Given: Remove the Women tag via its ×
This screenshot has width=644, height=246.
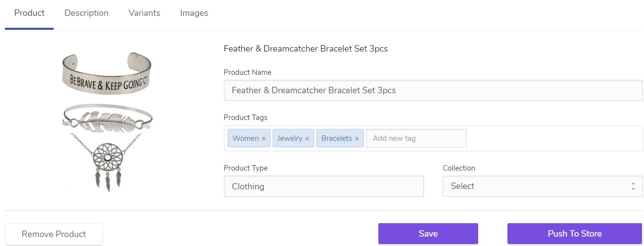Looking at the screenshot, I should pos(264,139).
